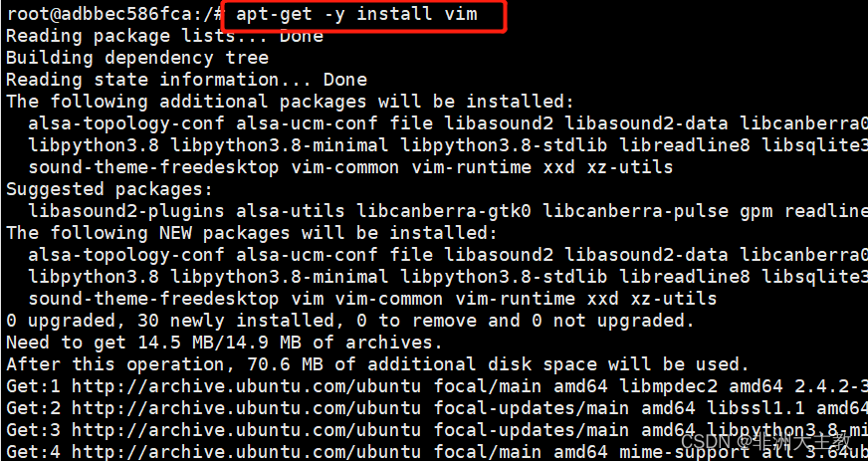Click 'Reading state information... Done' line
The height and width of the screenshot is (461, 868).
point(186,80)
